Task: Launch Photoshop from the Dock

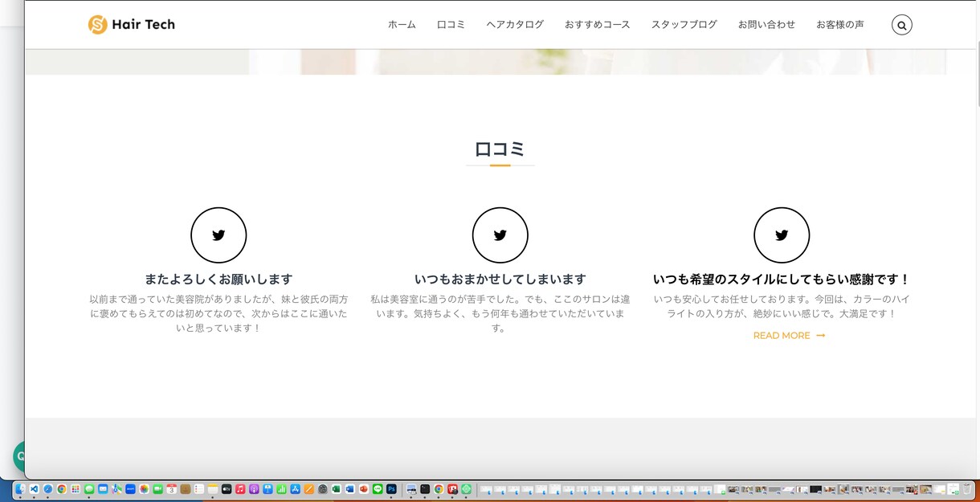Action: pos(391,488)
